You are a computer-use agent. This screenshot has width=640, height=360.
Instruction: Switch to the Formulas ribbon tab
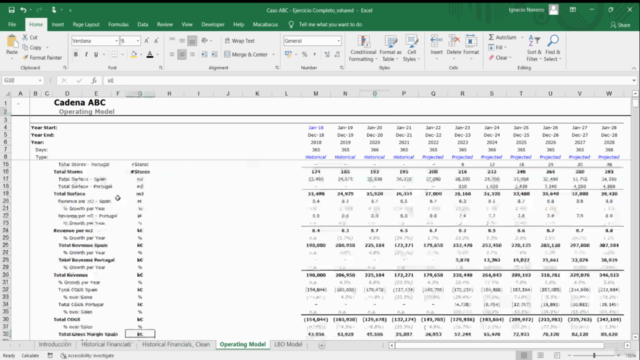point(118,24)
